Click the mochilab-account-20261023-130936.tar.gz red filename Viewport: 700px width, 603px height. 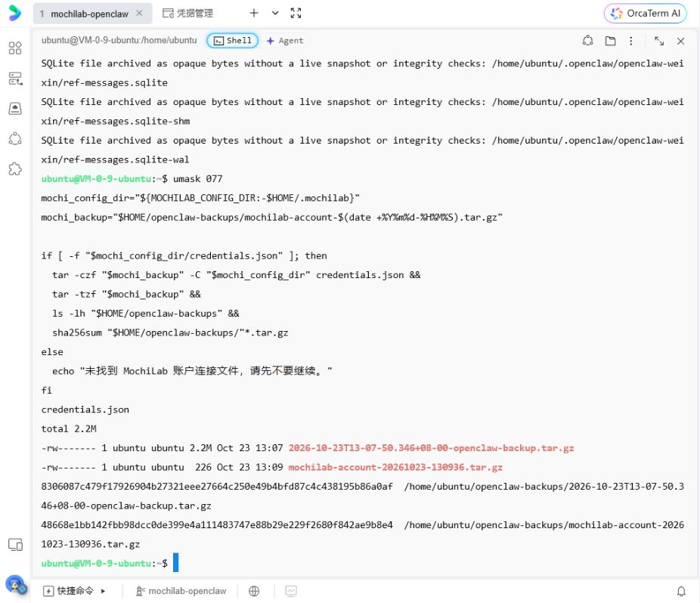tap(395, 467)
